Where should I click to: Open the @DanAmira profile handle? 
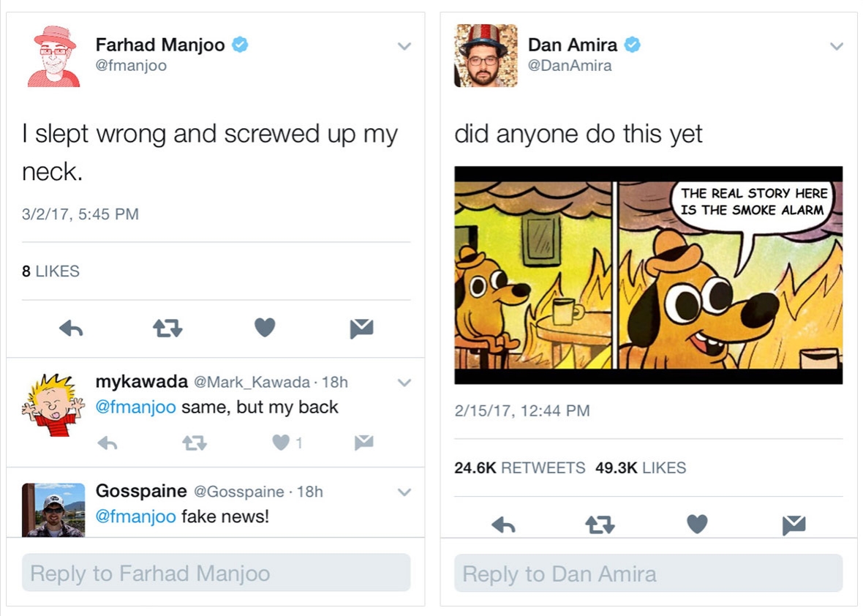570,66
